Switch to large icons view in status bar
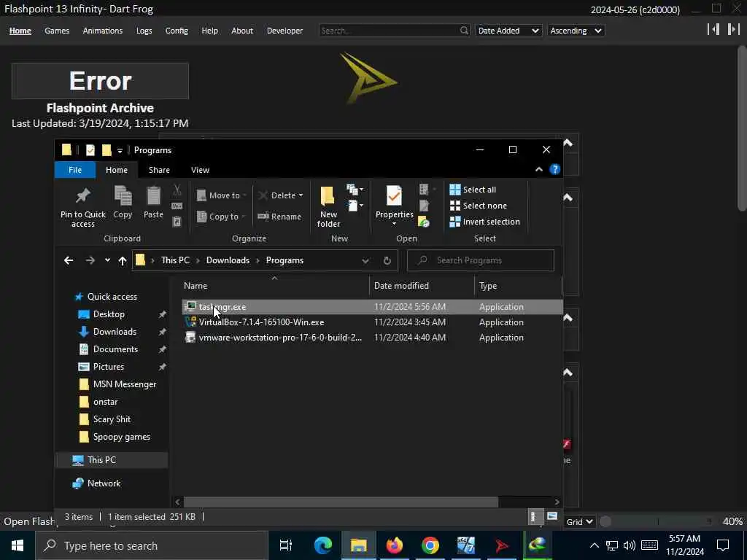Screen dimensions: 747x560 tap(551, 517)
